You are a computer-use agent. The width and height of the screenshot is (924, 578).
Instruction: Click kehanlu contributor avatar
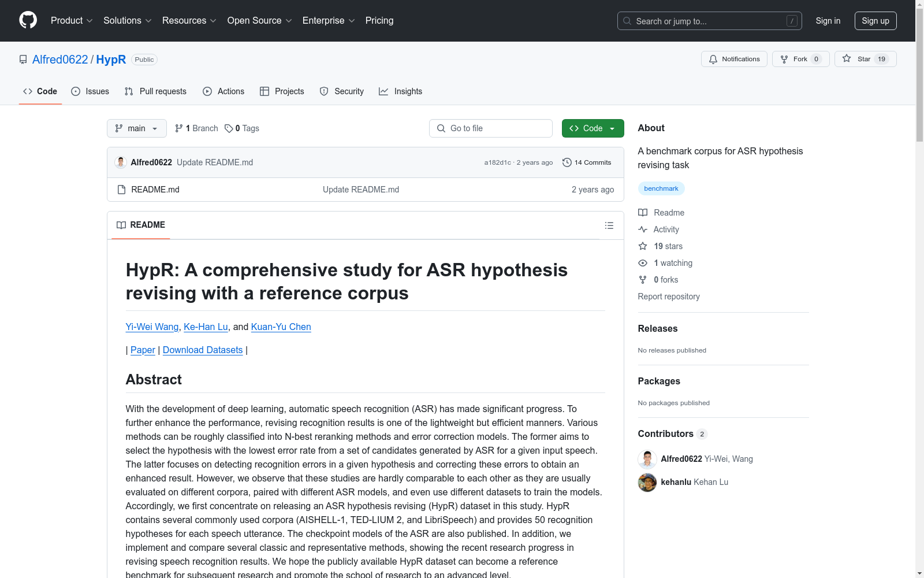tap(647, 482)
